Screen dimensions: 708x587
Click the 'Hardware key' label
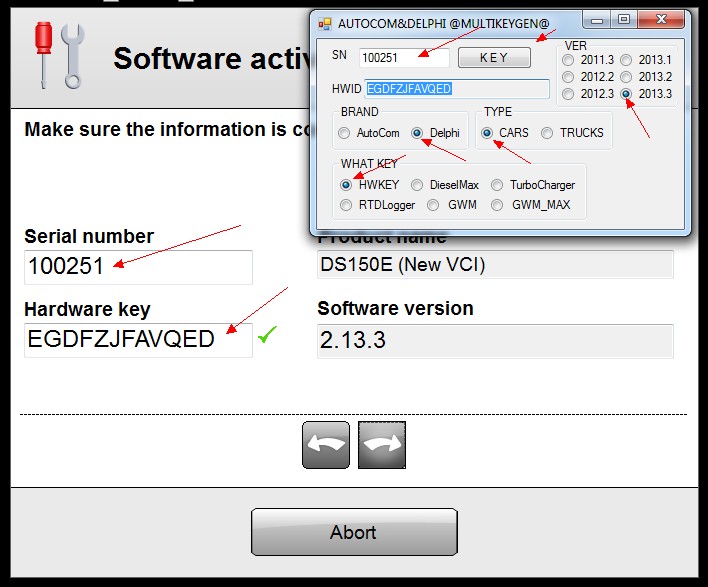[x=87, y=309]
